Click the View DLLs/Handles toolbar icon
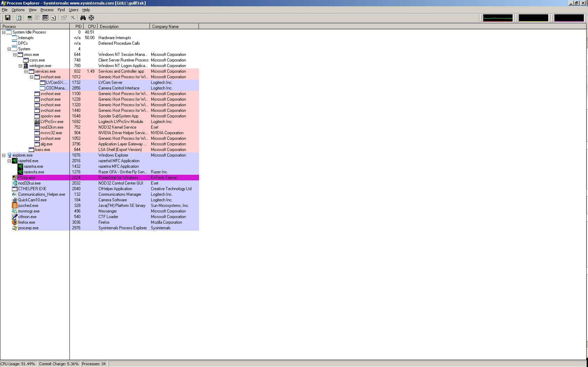The image size is (588, 367). 53,18
